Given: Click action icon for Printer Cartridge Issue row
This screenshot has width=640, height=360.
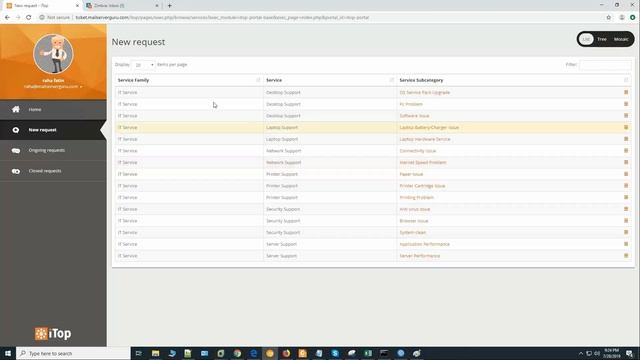Looking at the screenshot, I should tap(626, 185).
